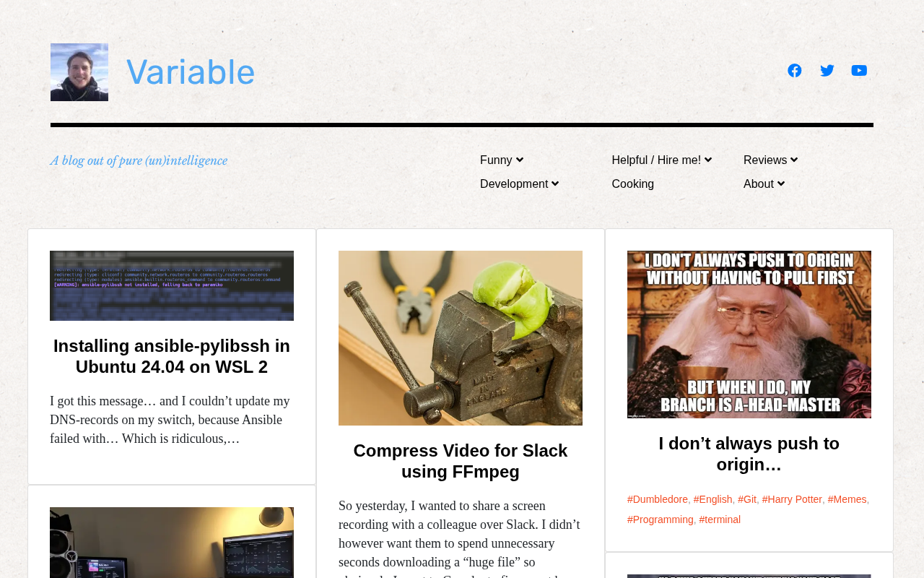
Task: Expand the Helpful / Hire me! menu
Action: pos(662,160)
